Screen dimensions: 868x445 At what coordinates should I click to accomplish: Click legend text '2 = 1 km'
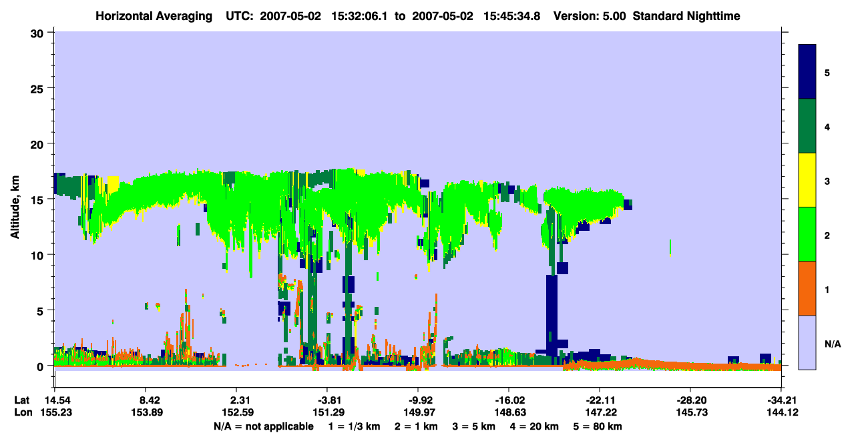pos(415,426)
